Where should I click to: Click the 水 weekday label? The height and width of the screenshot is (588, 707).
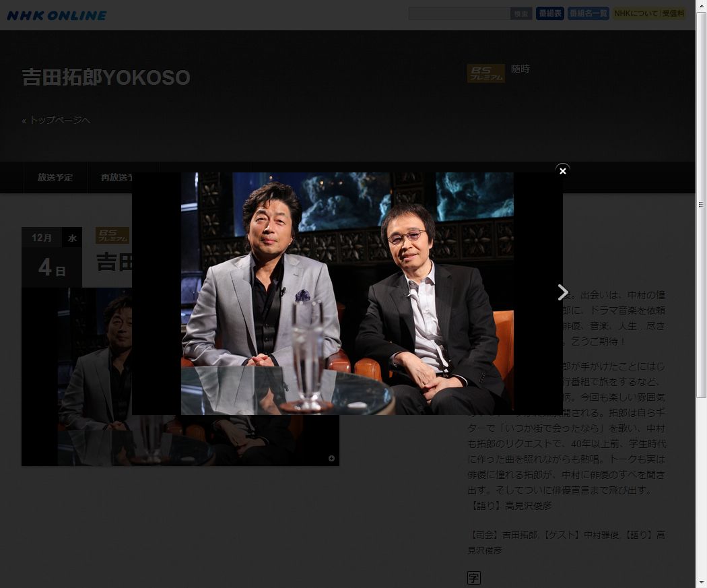click(72, 238)
